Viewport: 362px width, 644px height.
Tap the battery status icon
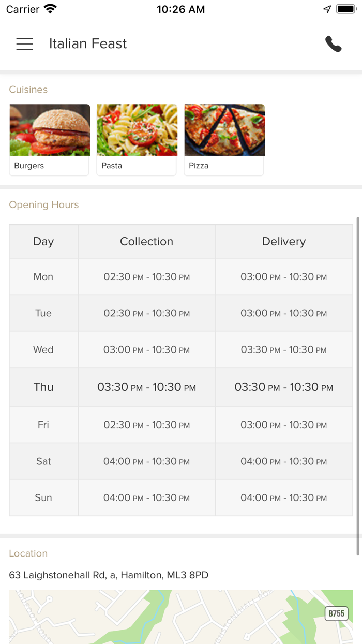coord(345,9)
